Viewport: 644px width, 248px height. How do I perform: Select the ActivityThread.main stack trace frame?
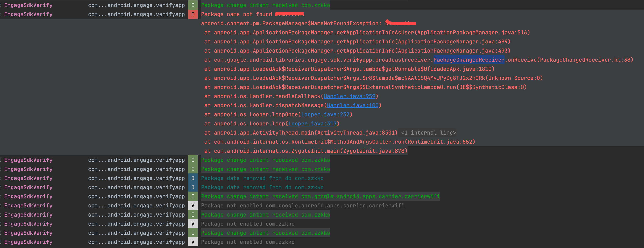[x=300, y=133]
